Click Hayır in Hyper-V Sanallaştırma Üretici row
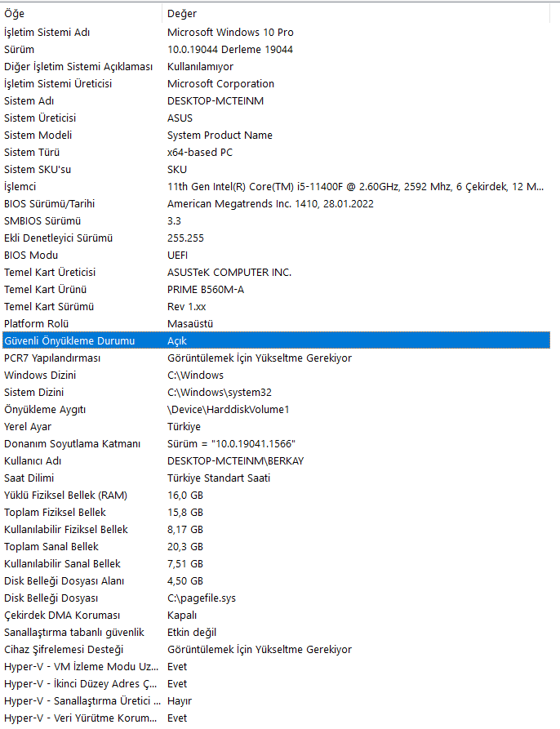This screenshot has width=560, height=729. tap(180, 701)
